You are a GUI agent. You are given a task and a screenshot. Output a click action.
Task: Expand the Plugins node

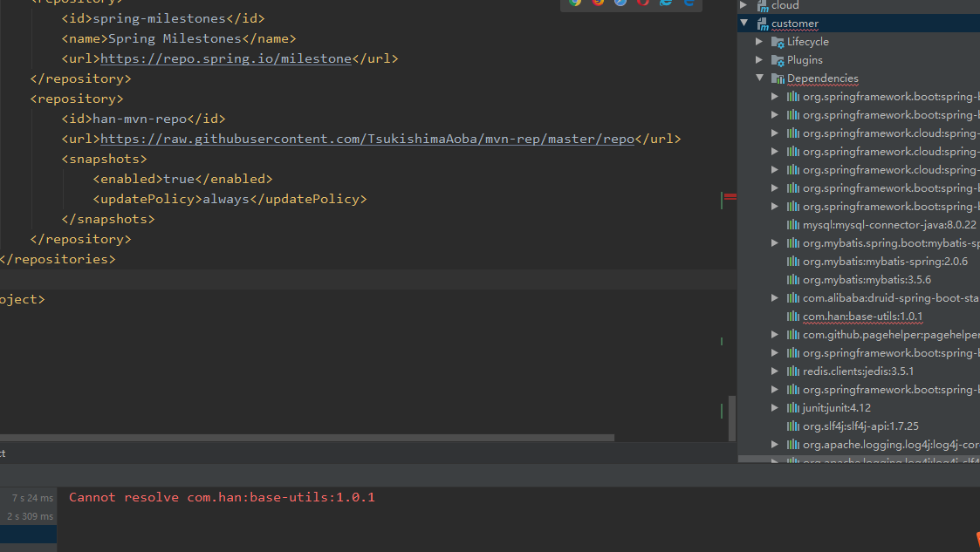(x=759, y=60)
